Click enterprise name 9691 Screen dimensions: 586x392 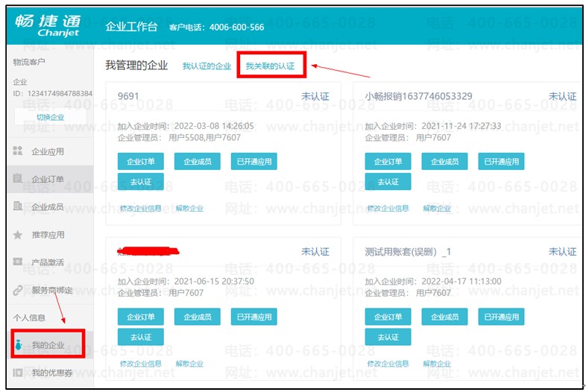point(128,96)
